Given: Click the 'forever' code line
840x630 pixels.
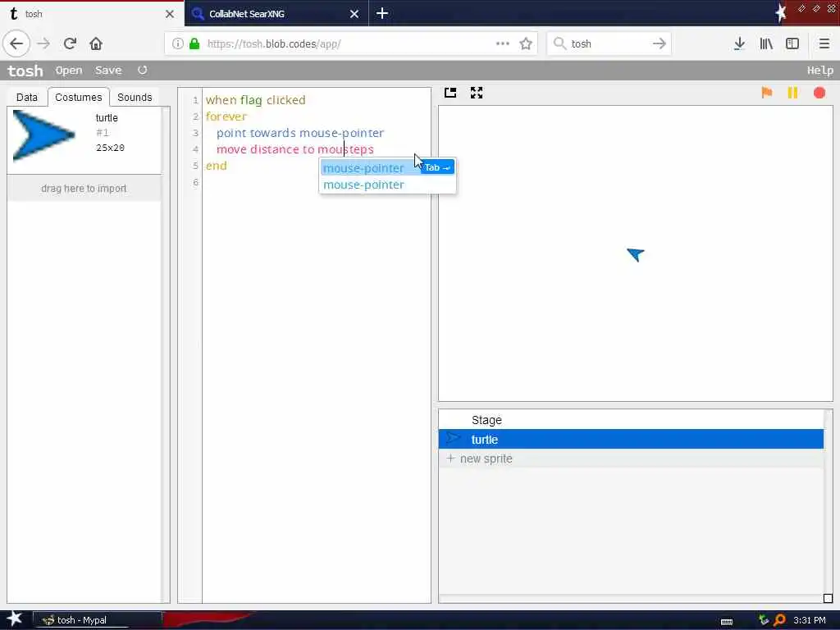Looking at the screenshot, I should (x=226, y=116).
